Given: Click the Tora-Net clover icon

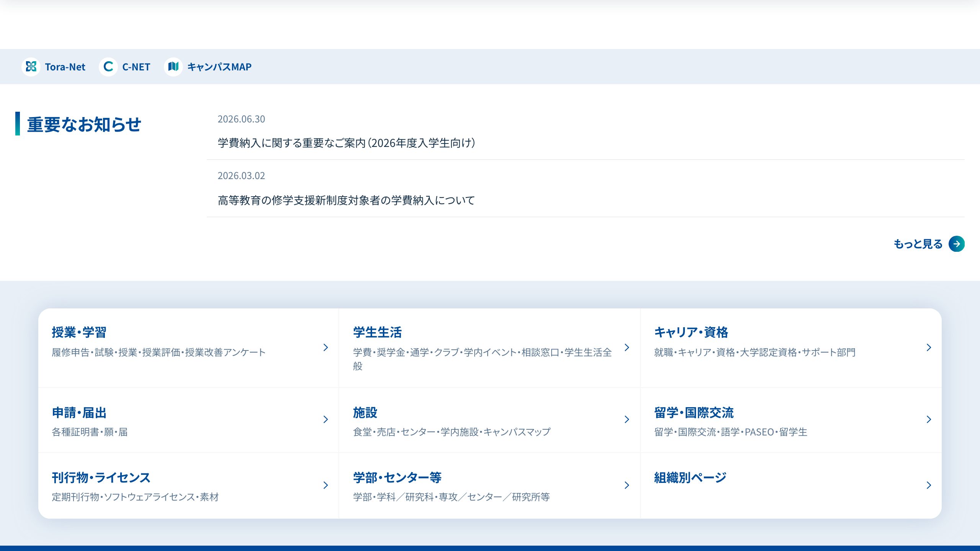Looking at the screenshot, I should [x=31, y=67].
